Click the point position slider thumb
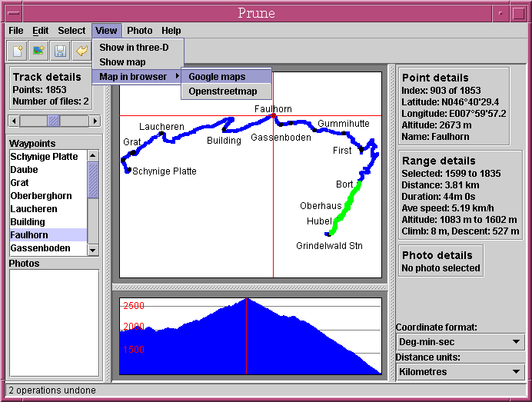The image size is (532, 402). tap(54, 121)
